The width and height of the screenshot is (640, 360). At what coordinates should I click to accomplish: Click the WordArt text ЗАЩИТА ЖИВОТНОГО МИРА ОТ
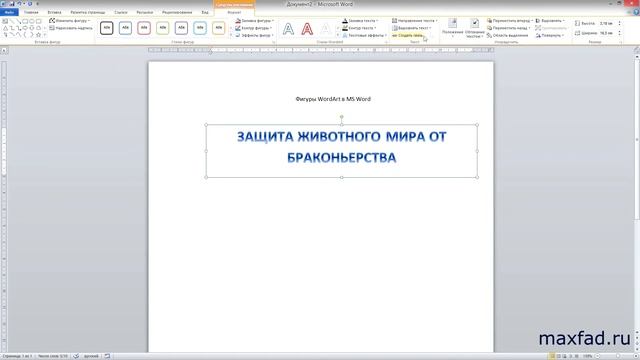[x=342, y=137]
